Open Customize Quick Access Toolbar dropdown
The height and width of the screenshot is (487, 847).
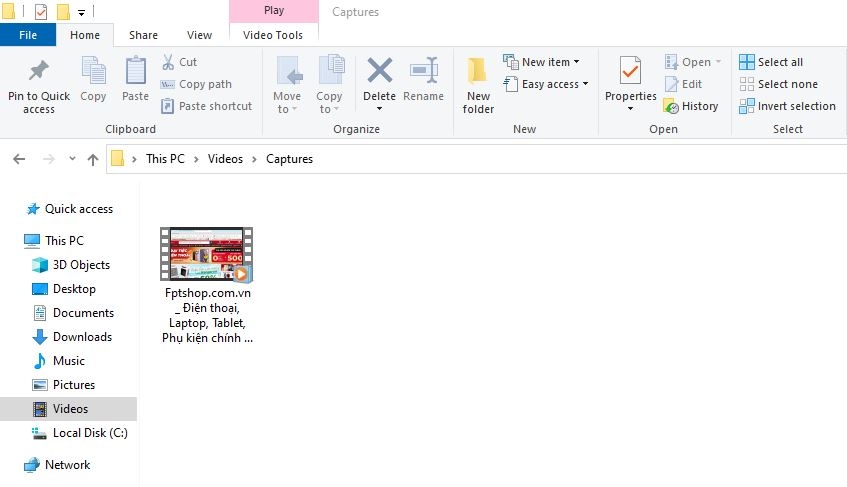[81, 12]
